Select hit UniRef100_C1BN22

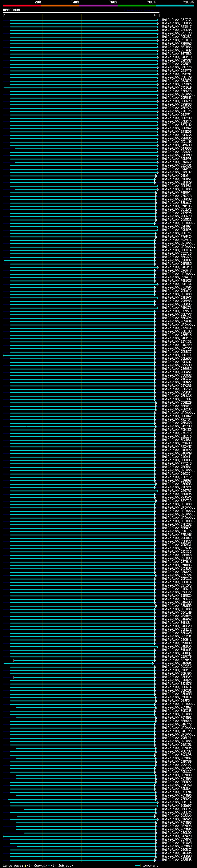coord(177,382)
